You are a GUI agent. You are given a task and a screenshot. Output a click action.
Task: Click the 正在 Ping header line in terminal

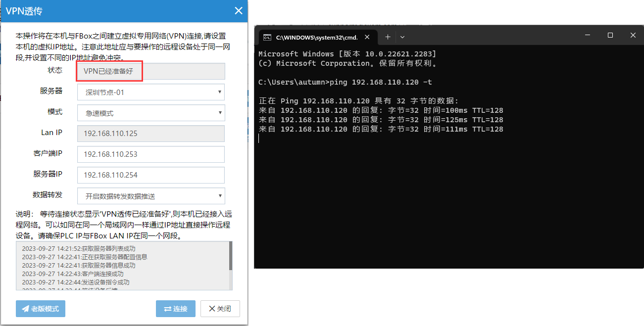pyautogui.click(x=358, y=101)
